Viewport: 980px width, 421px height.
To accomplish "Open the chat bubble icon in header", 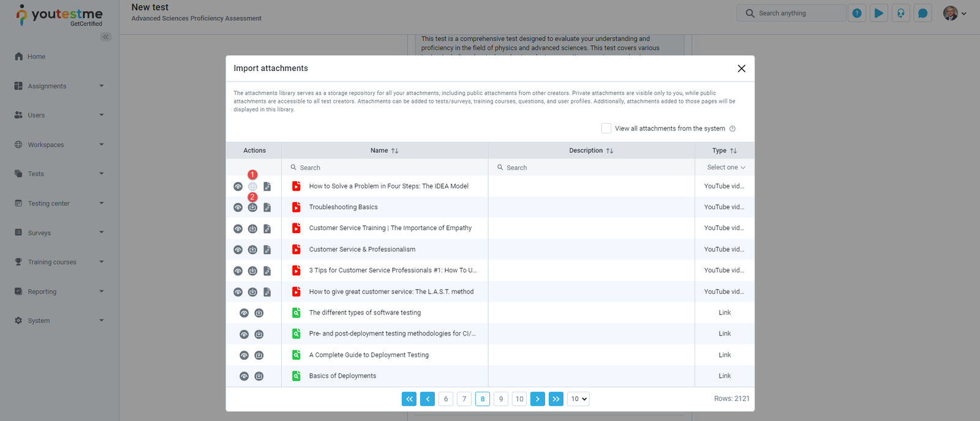I will [x=922, y=13].
